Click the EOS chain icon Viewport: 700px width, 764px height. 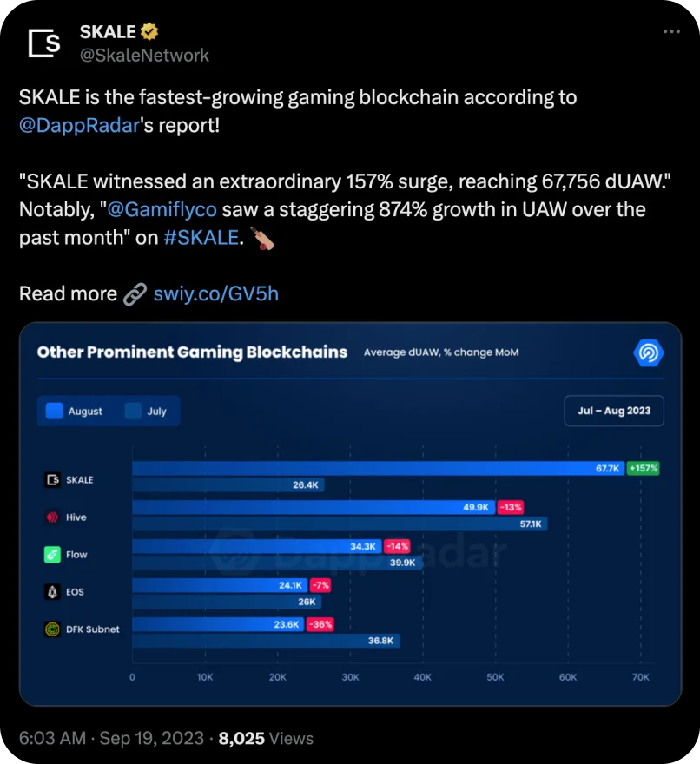[x=52, y=592]
